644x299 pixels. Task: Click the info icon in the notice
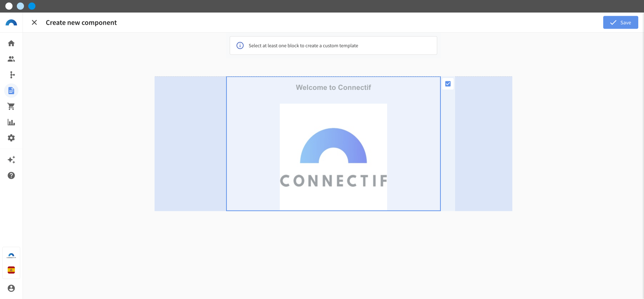[x=240, y=45]
